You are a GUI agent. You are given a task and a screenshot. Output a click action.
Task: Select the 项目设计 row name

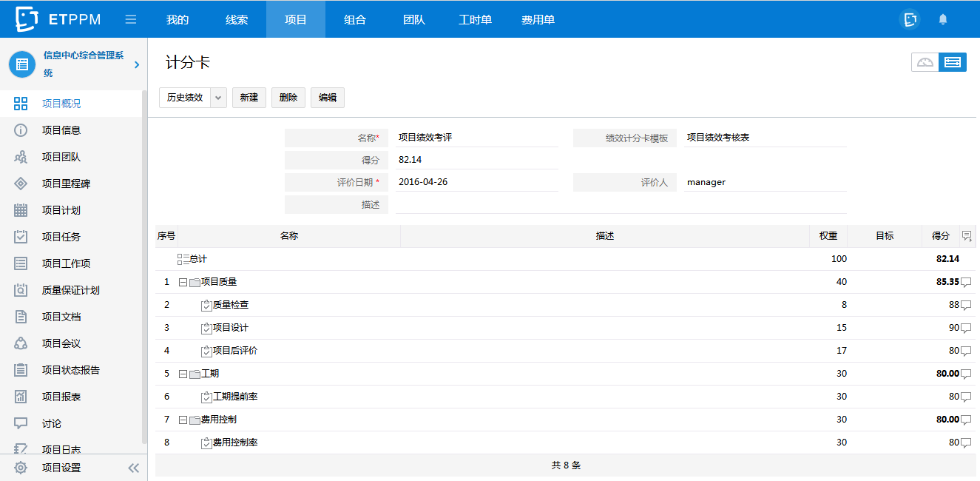(231, 328)
